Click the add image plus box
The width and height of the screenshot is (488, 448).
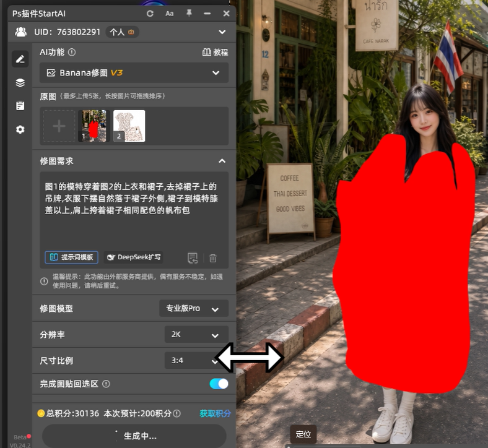coord(59,126)
